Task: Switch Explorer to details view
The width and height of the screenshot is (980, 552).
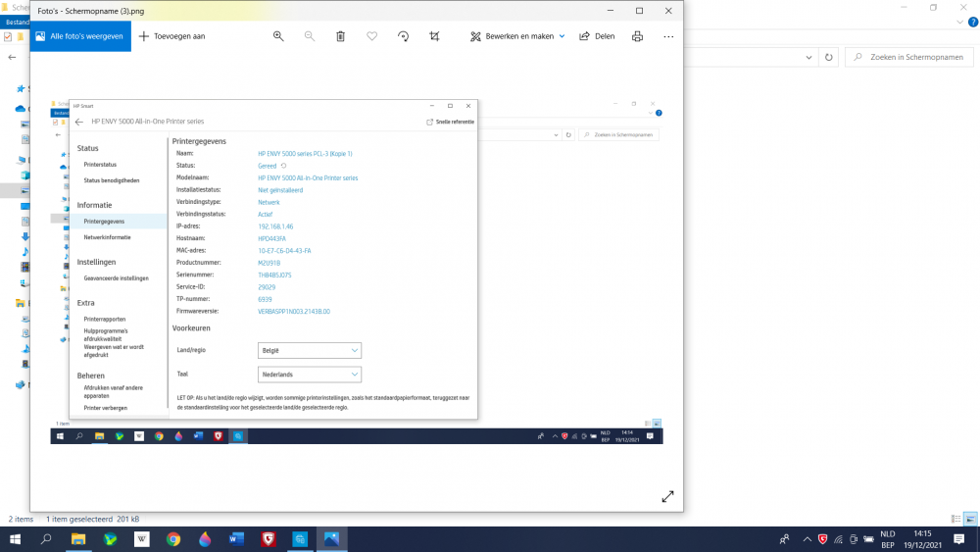Action: click(x=956, y=519)
